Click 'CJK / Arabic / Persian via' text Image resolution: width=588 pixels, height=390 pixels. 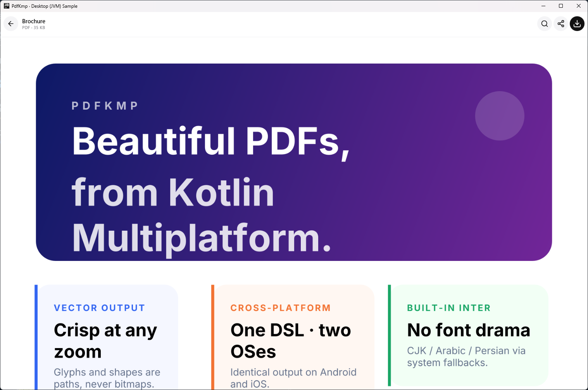(x=466, y=357)
